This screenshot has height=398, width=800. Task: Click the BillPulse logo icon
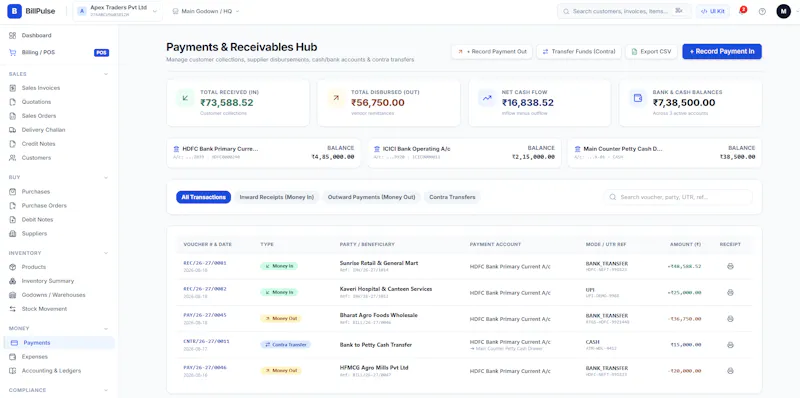pos(14,11)
